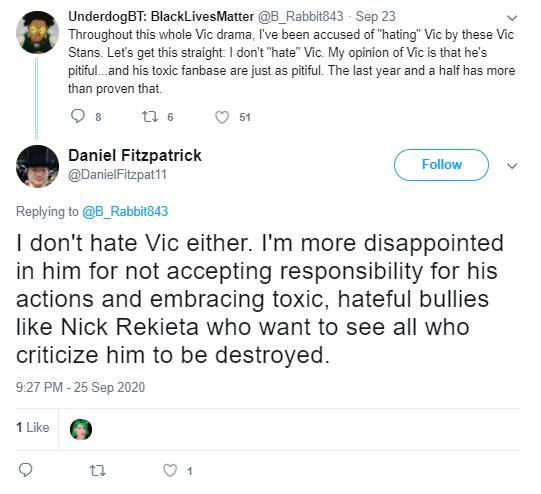Reply to Daniel Fitzpatrick's tweet
This screenshot has height=494, width=541.
(x=25, y=470)
